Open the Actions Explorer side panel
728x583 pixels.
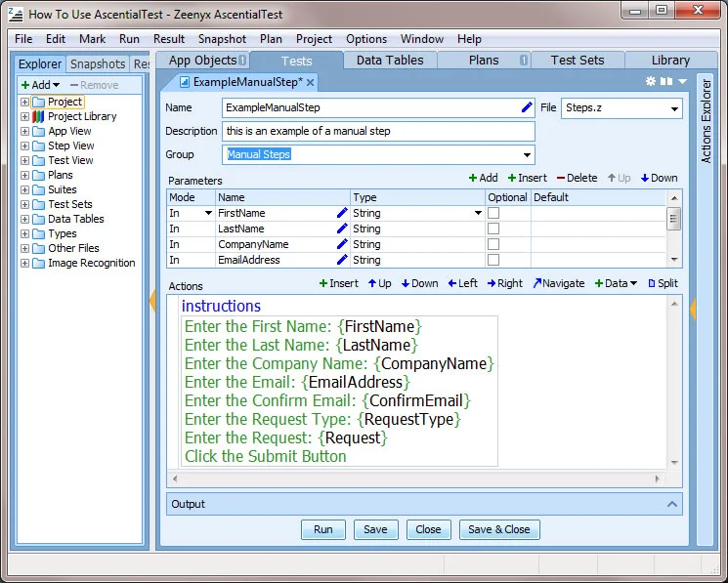(706, 122)
